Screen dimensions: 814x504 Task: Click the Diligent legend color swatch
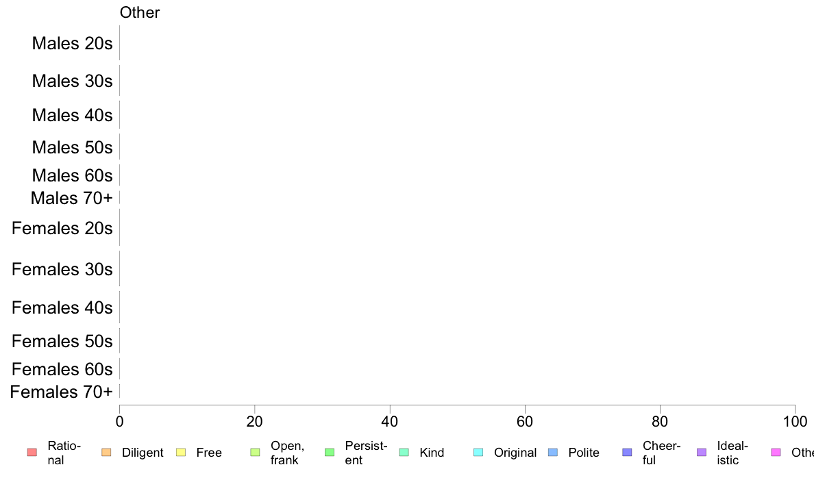(106, 453)
